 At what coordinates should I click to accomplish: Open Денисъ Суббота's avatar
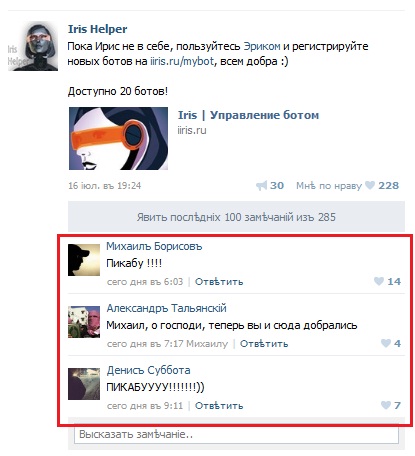tap(84, 384)
